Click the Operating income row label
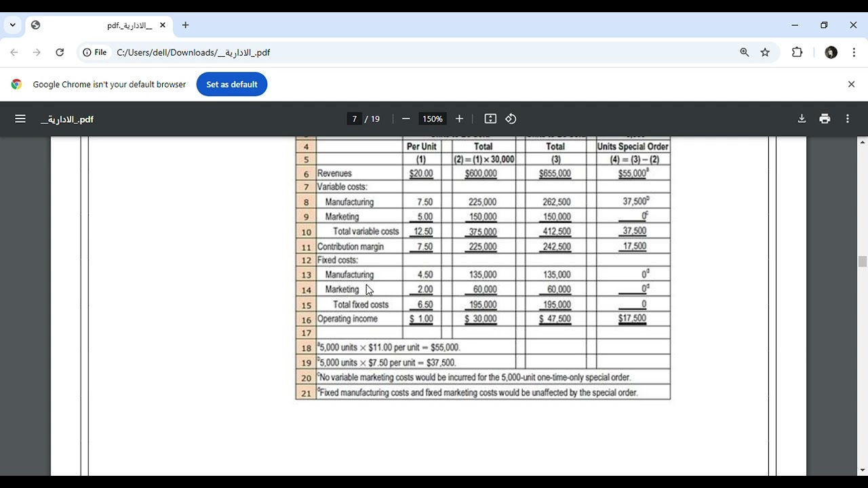This screenshot has width=868, height=488. click(348, 319)
